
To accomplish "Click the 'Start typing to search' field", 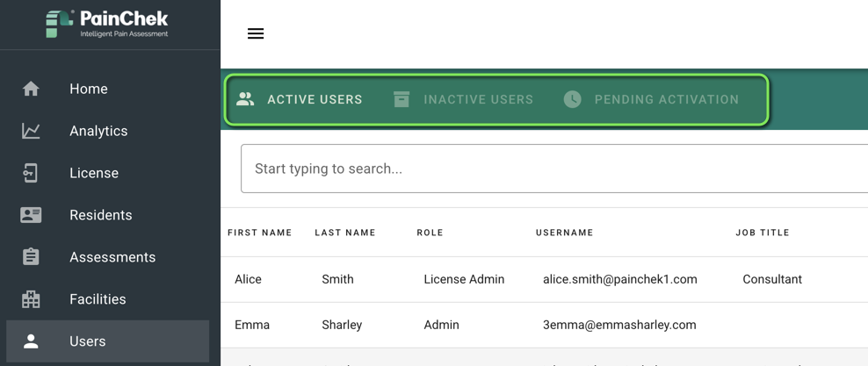I will click(x=554, y=169).
